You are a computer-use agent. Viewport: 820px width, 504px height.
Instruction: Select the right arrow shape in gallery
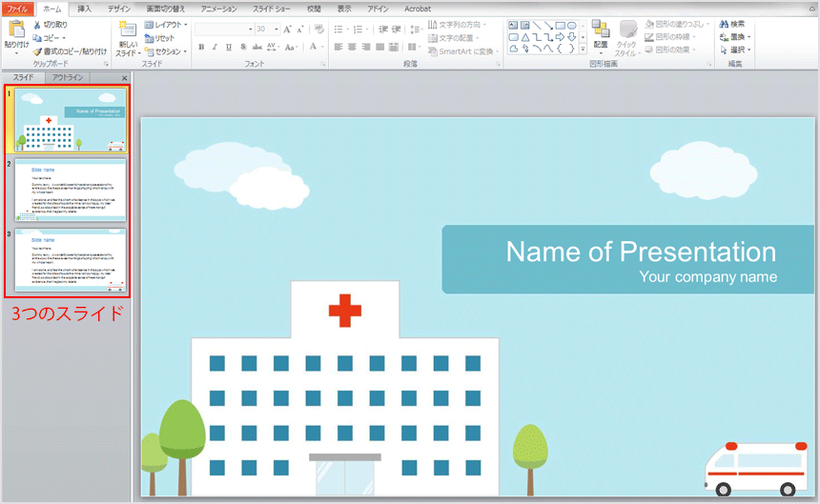pyautogui.click(x=560, y=36)
